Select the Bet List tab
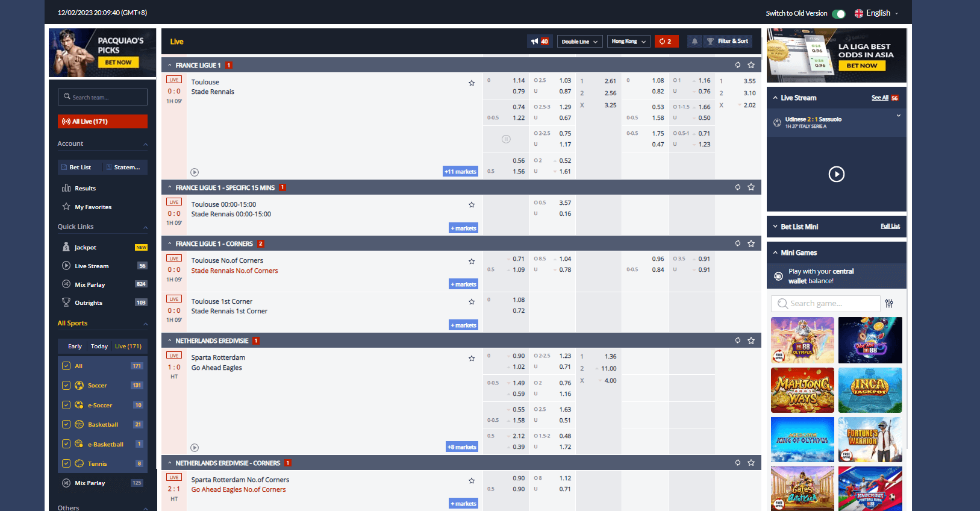 pyautogui.click(x=80, y=167)
